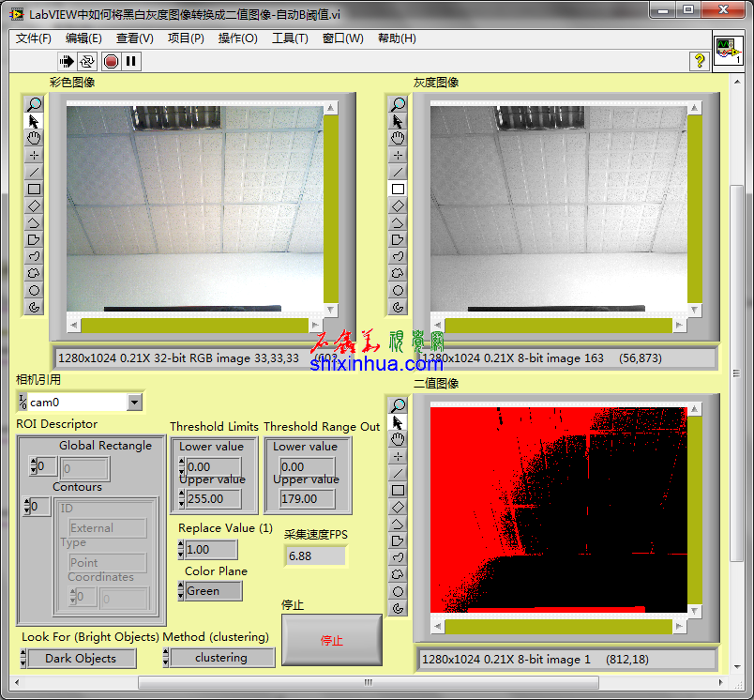This screenshot has width=754, height=700.
Task: Open context help with the question mark icon
Action: pyautogui.click(x=699, y=61)
